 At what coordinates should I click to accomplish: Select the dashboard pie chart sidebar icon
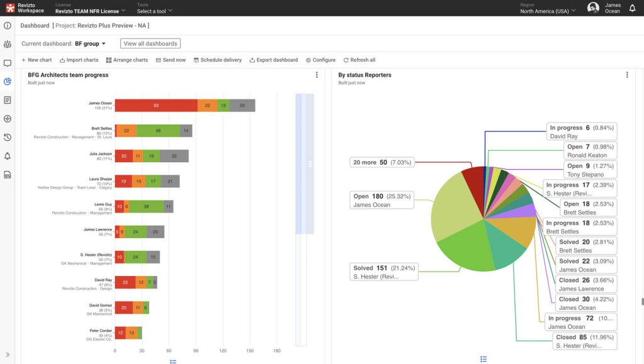coord(8,82)
